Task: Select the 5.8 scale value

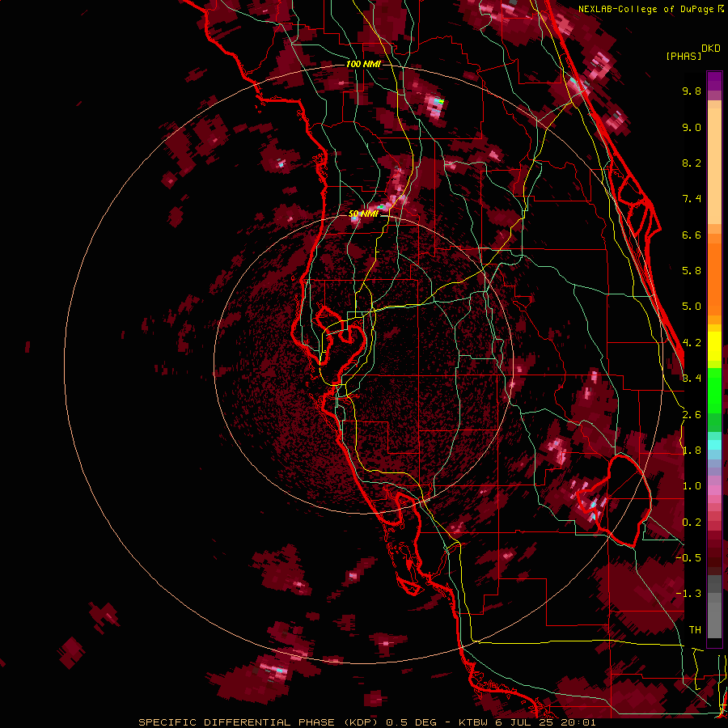Action: tap(692, 271)
